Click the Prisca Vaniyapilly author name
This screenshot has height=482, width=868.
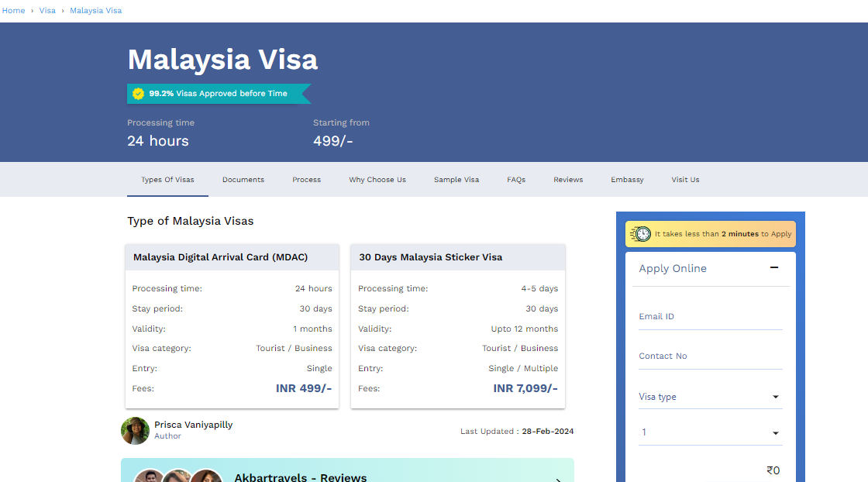[193, 425]
